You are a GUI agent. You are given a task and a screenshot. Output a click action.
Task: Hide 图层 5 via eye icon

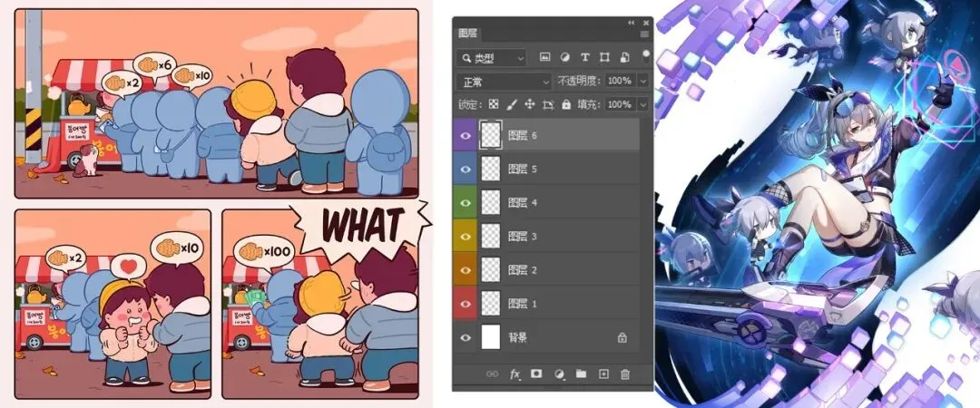point(465,169)
